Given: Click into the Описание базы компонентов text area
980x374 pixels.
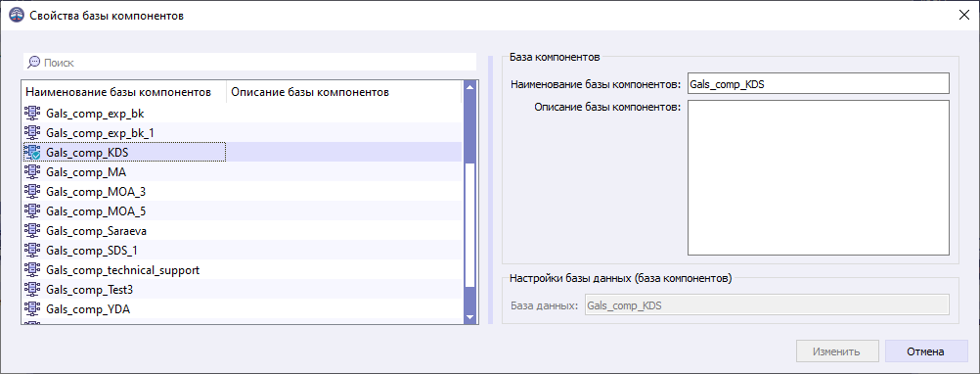Looking at the screenshot, I should pyautogui.click(x=818, y=177).
